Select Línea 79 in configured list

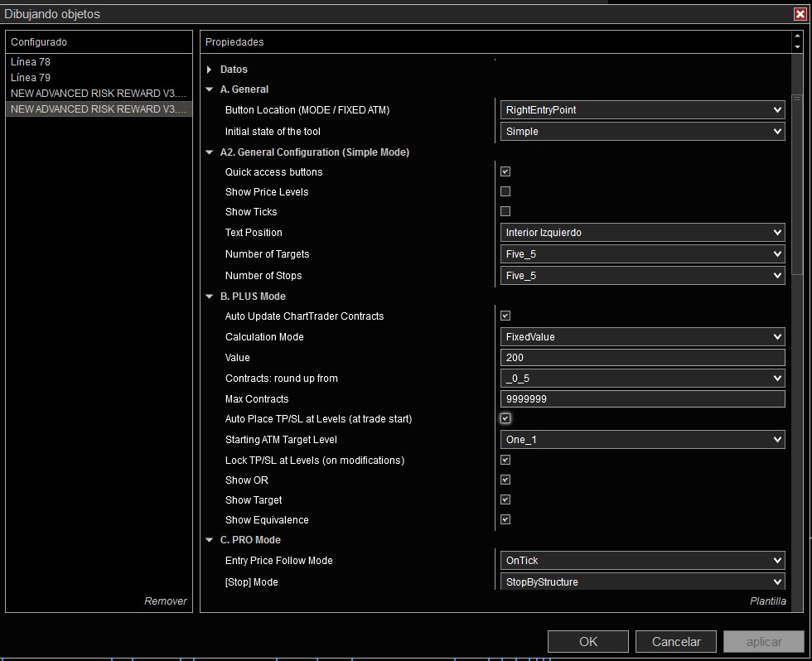(x=31, y=78)
